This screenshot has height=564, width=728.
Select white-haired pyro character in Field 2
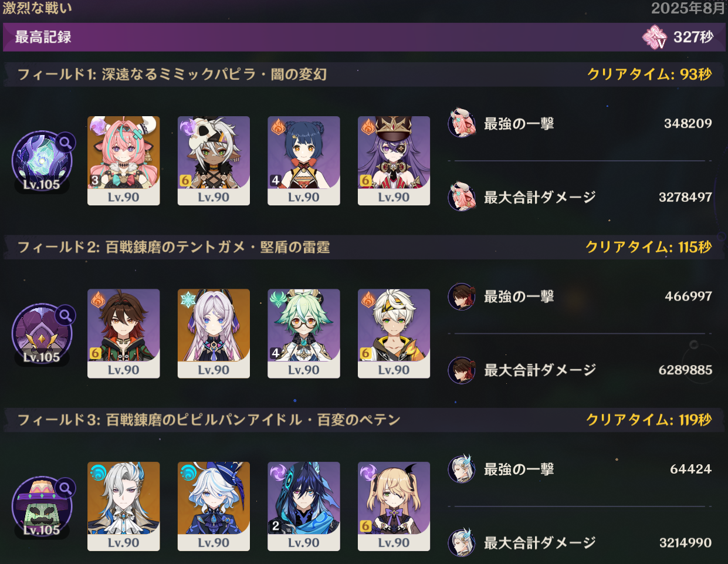394,333
